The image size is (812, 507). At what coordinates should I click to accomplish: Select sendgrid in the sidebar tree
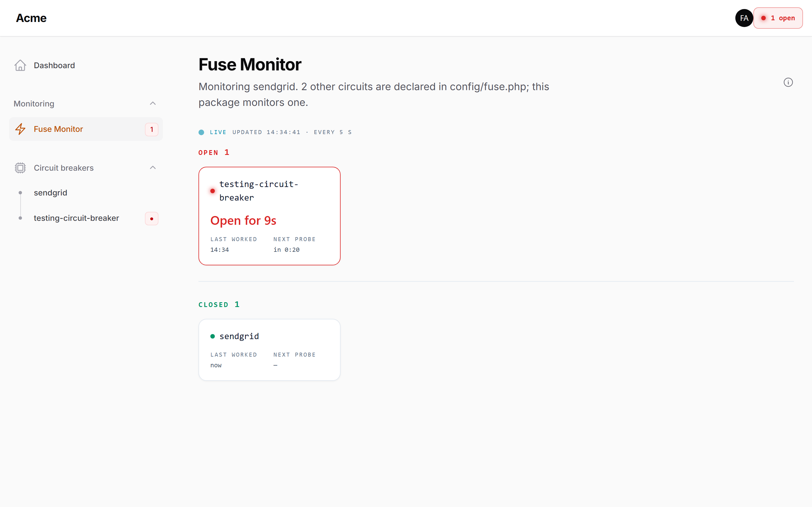(x=50, y=193)
